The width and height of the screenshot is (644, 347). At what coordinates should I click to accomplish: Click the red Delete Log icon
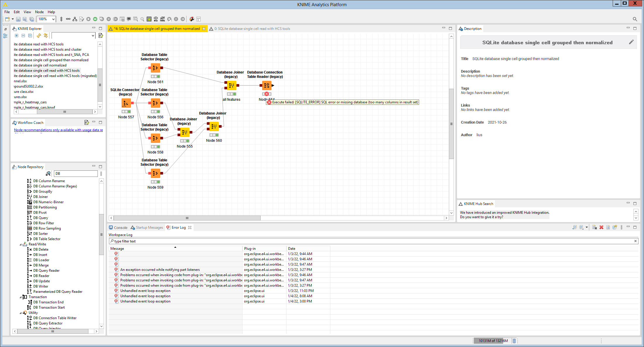[x=601, y=227]
